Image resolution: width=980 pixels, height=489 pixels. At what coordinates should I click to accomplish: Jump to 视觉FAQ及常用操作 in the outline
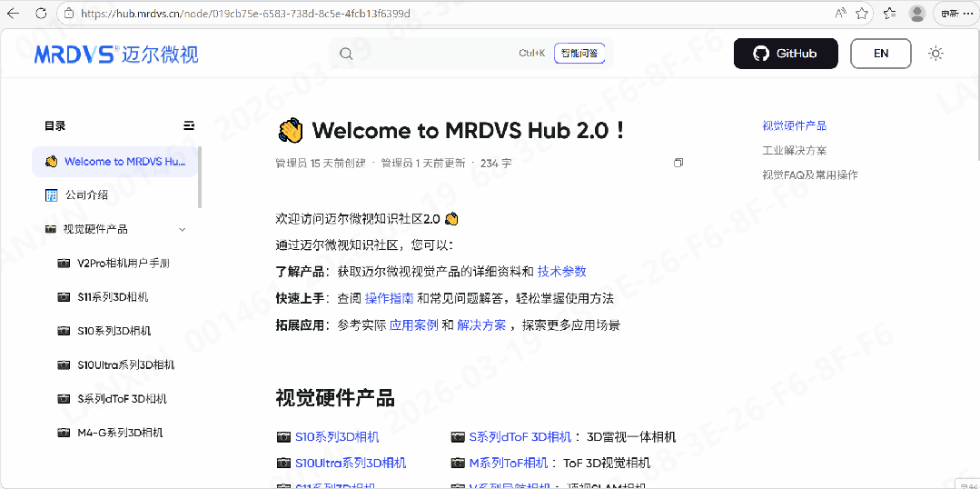[810, 175]
